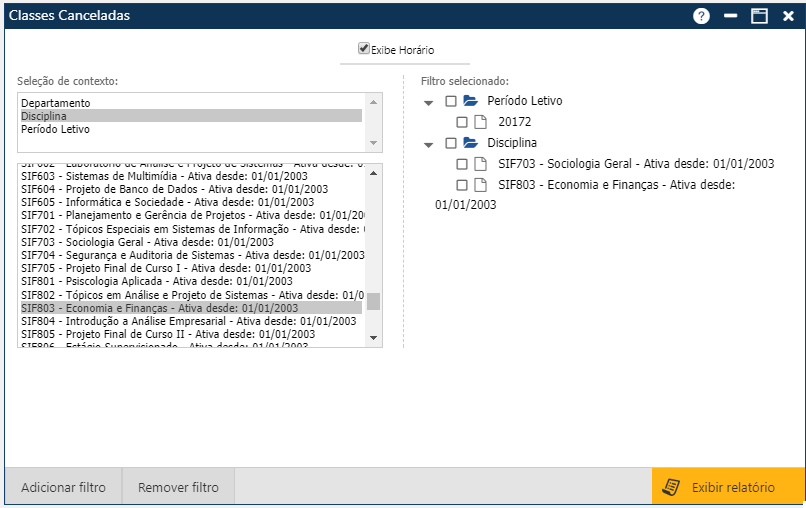This screenshot has height=508, width=806.
Task: Click context list scroll down arrow
Action: 374,143
